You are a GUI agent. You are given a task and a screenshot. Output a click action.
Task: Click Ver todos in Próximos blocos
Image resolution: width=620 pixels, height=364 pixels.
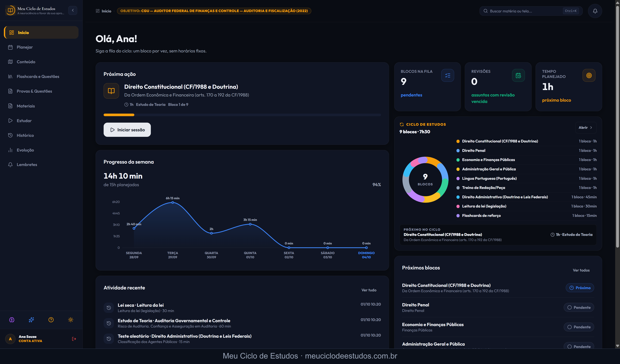tap(581, 270)
